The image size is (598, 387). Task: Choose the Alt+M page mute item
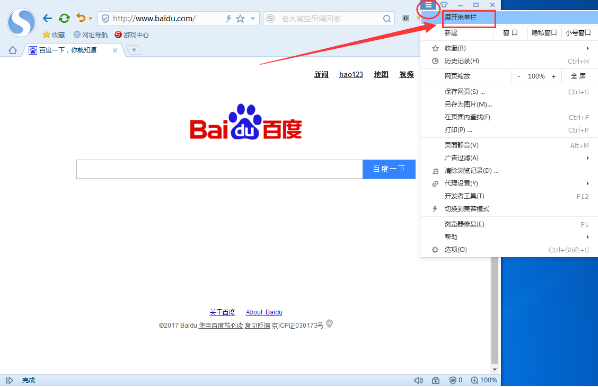point(509,145)
